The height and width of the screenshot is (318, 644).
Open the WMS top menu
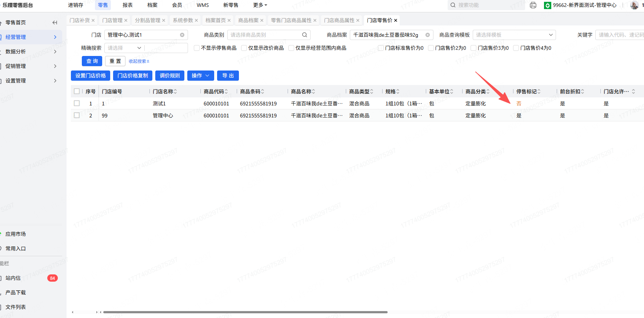[x=203, y=5]
